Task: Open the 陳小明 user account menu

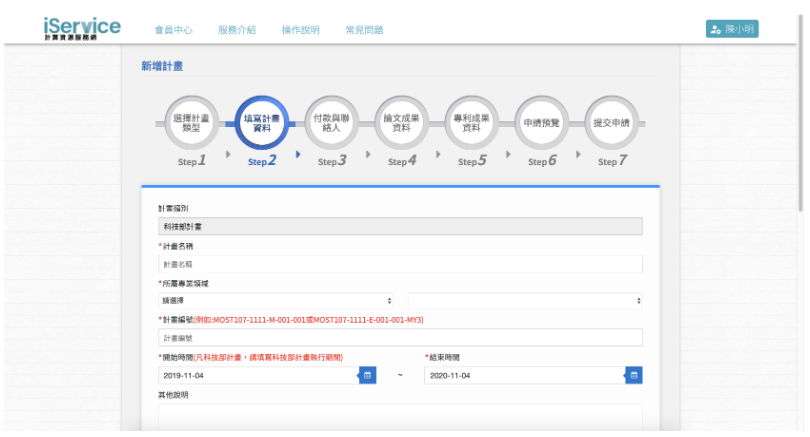Action: coord(732,29)
